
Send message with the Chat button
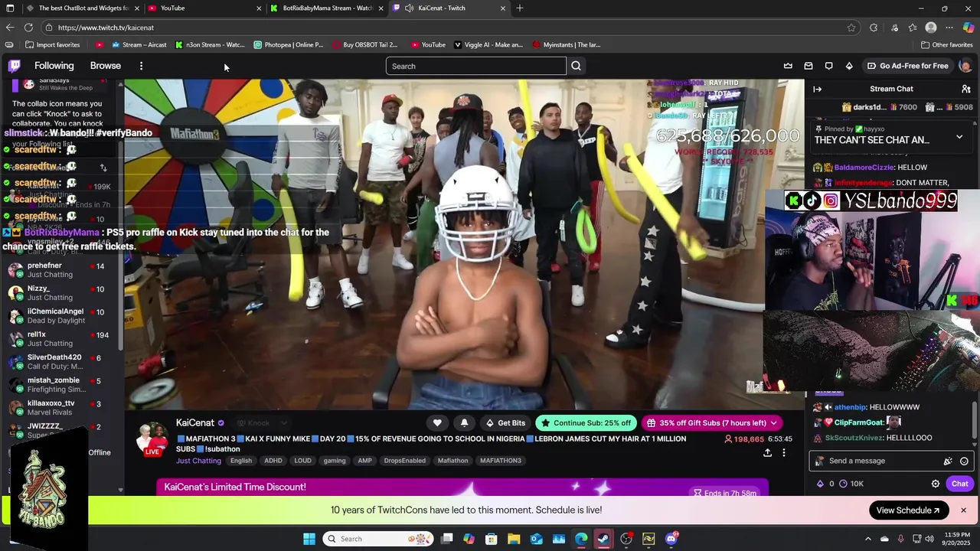click(960, 484)
